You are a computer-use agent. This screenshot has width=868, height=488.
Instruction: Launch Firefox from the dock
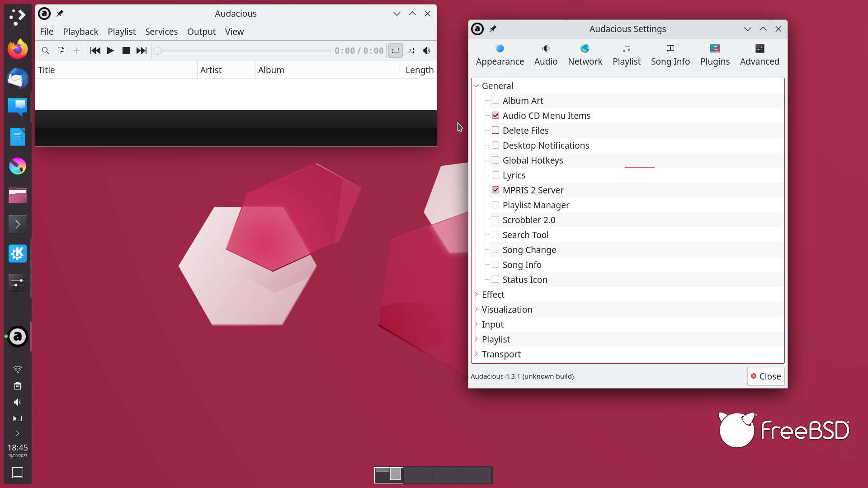click(18, 49)
